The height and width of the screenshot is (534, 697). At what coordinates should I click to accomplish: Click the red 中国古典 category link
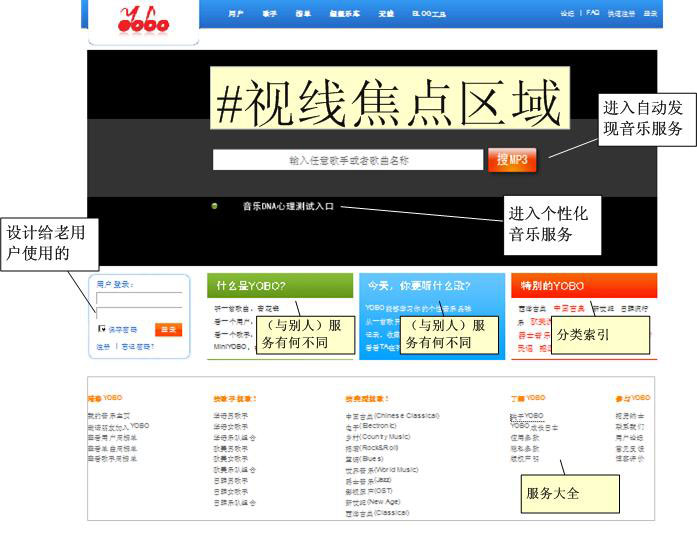click(569, 309)
